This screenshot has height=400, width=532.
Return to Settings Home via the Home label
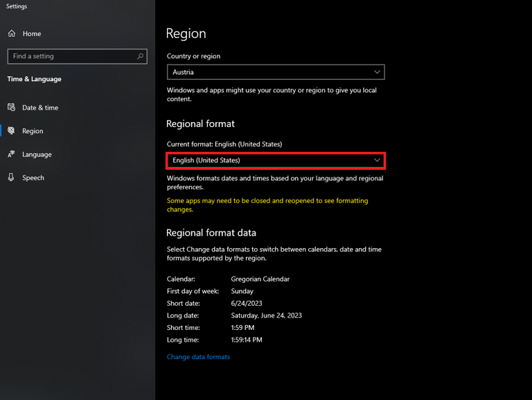click(x=32, y=33)
